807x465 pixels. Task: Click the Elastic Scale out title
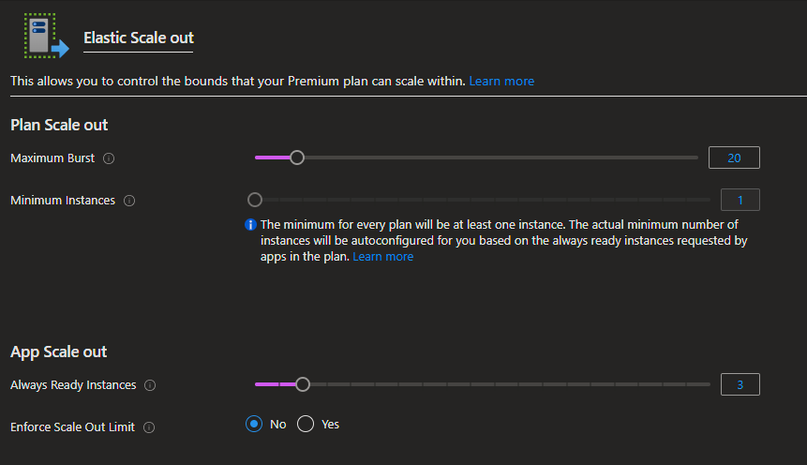point(138,38)
